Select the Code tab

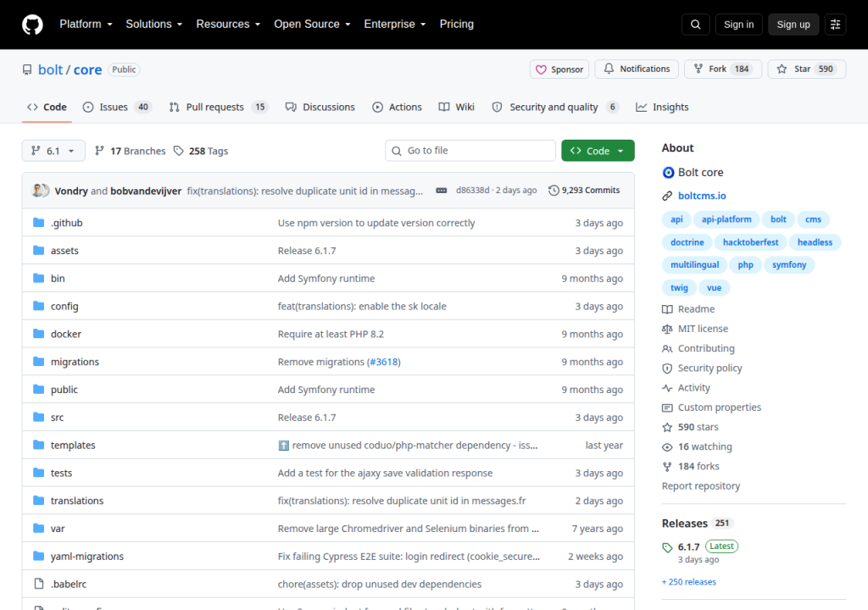click(x=47, y=107)
